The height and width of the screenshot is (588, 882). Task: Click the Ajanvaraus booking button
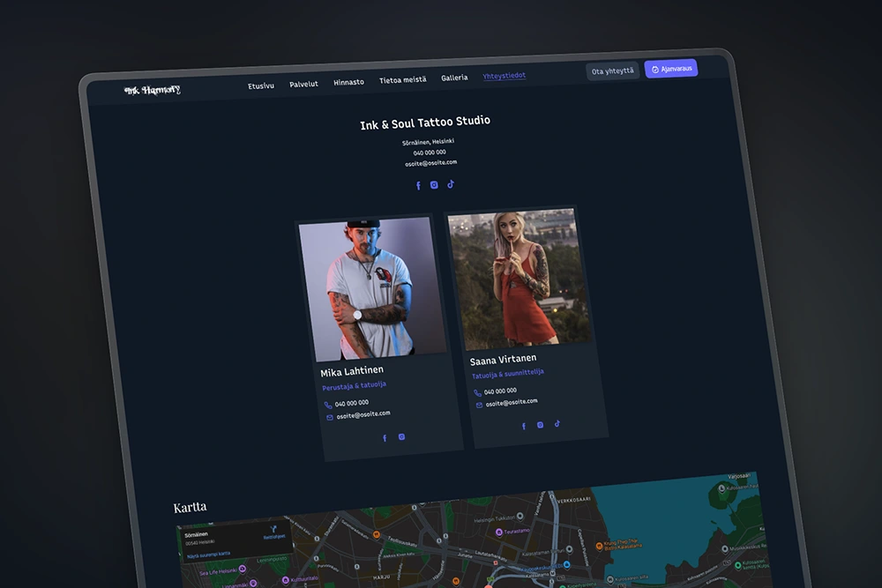(671, 69)
